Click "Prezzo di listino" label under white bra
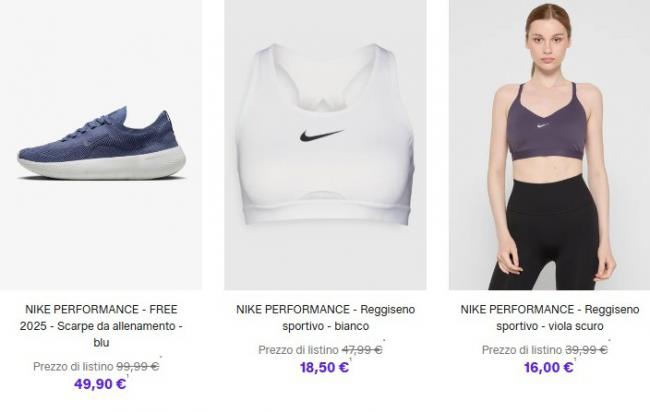The image size is (650, 412). pos(298,350)
